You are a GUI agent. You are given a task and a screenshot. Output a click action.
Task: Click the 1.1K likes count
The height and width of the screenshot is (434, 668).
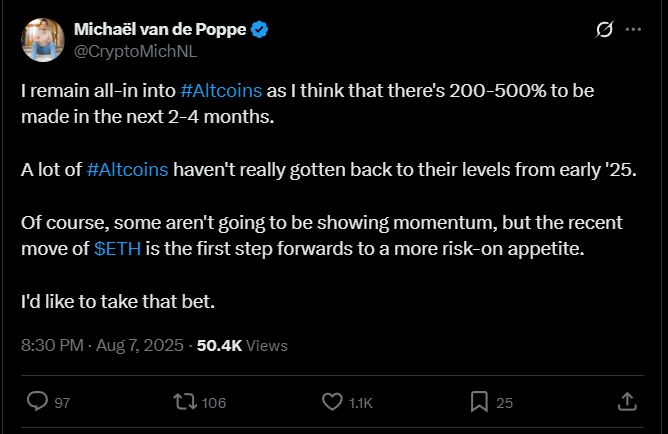(x=360, y=403)
